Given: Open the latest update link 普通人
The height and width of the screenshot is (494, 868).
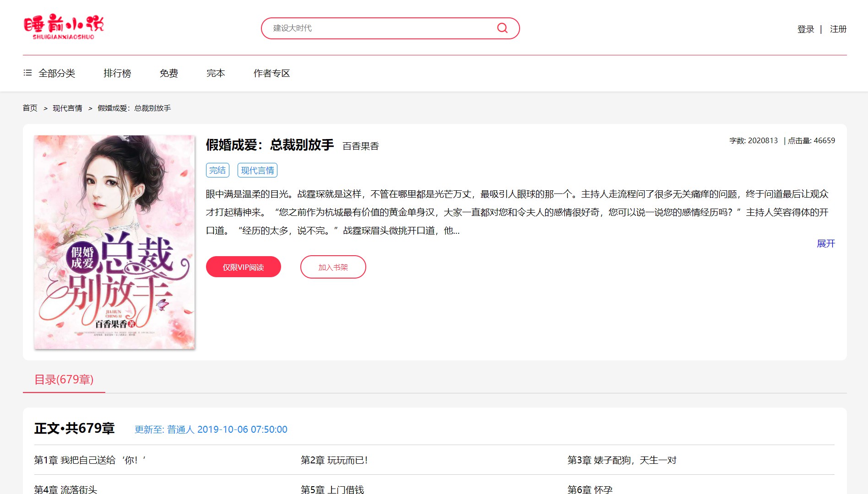Looking at the screenshot, I should tap(181, 430).
